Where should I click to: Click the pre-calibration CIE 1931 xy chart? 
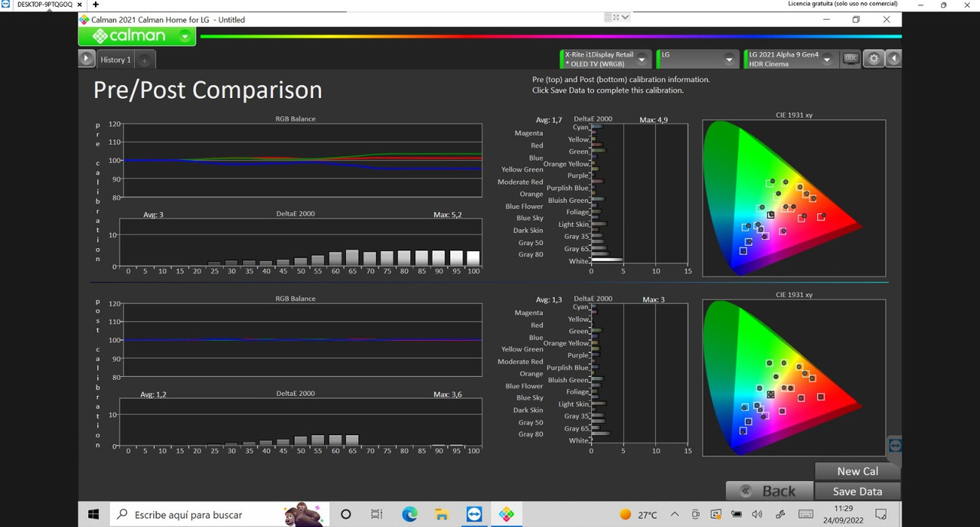(794, 198)
